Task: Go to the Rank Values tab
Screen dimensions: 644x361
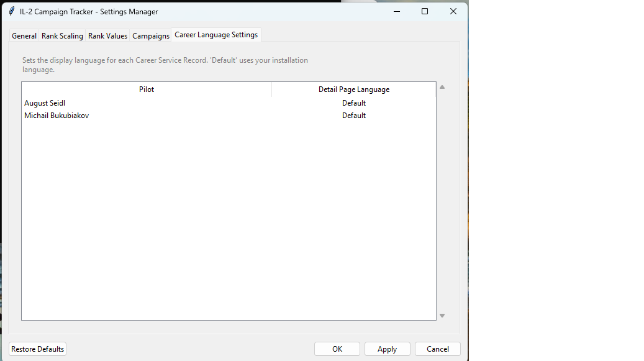Action: tap(107, 36)
